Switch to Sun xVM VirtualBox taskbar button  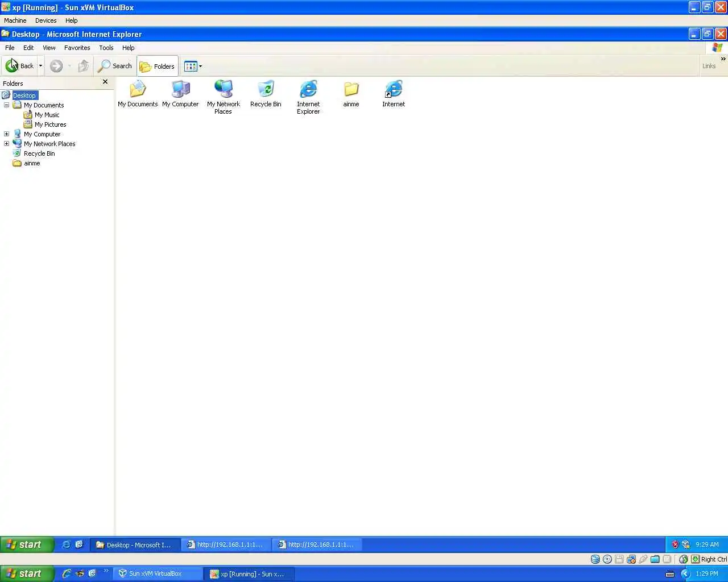pos(158,573)
